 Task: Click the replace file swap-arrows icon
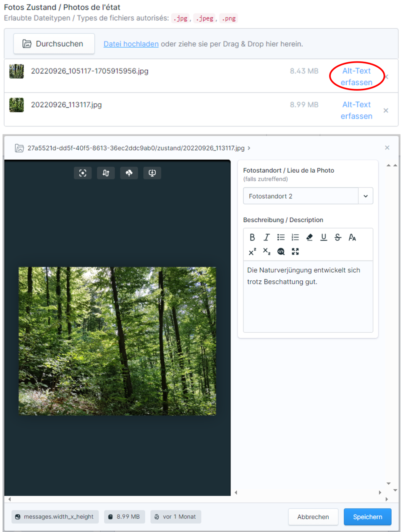tap(106, 173)
